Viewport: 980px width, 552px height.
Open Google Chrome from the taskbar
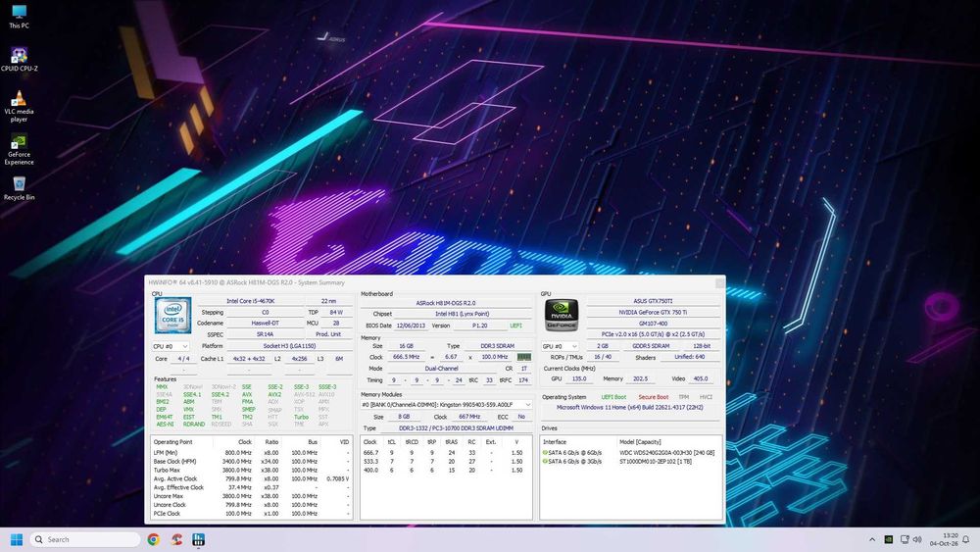(x=153, y=539)
